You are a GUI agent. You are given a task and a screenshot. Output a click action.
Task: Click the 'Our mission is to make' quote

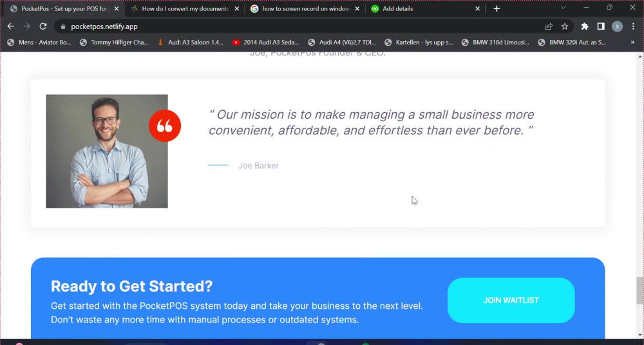pyautogui.click(x=372, y=122)
